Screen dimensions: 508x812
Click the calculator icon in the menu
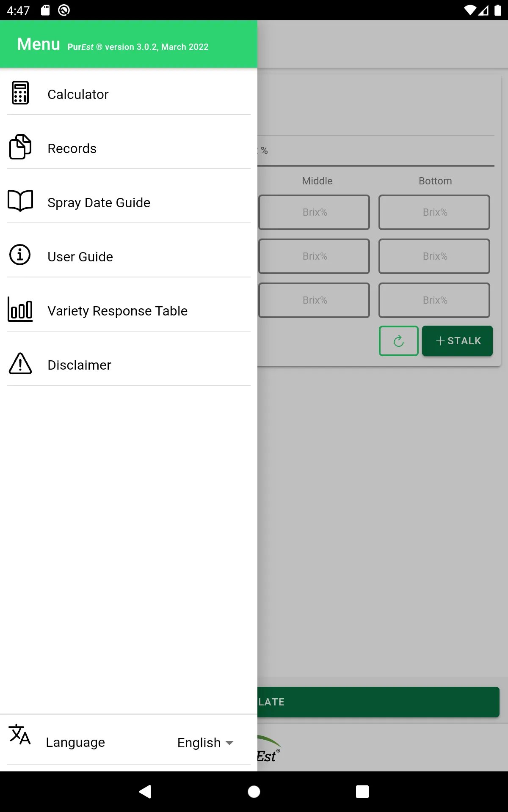pyautogui.click(x=20, y=93)
